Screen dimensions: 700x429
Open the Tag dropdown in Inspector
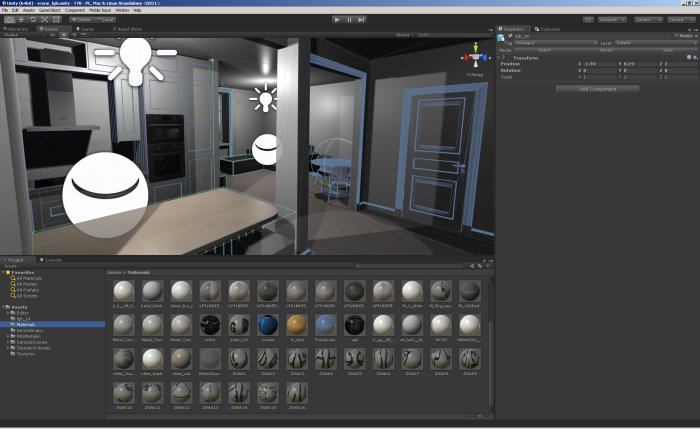(555, 43)
